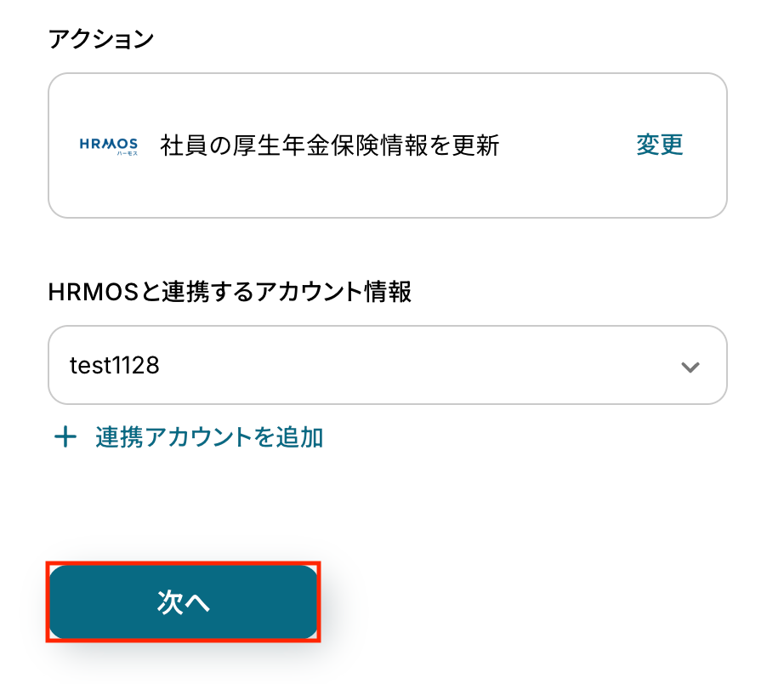Open the 連携アカウントを追加 link
784x684 pixels.
coord(209,438)
